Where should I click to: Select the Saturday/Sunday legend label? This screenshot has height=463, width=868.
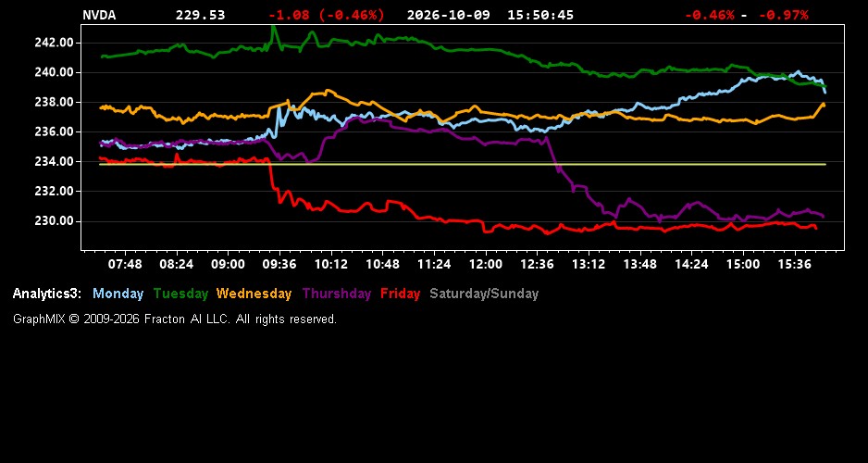click(484, 294)
